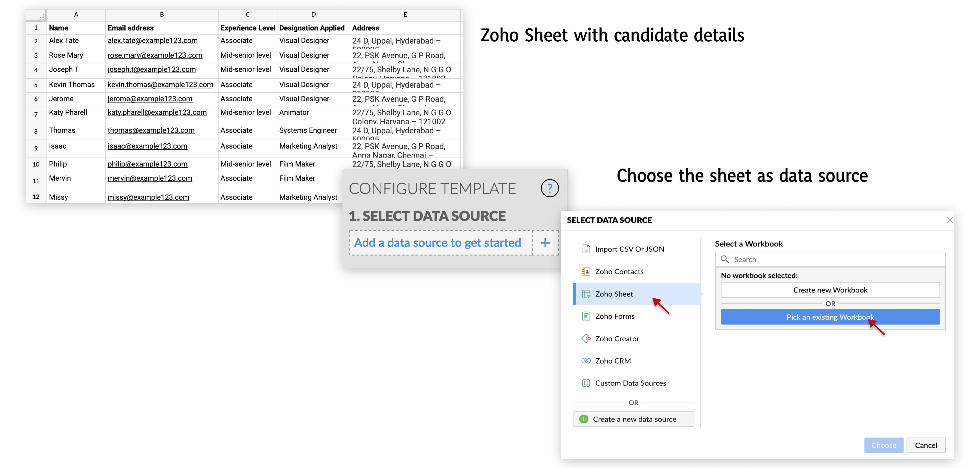The image size is (980, 468).
Task: Click the plus icon to add data source
Action: [545, 242]
